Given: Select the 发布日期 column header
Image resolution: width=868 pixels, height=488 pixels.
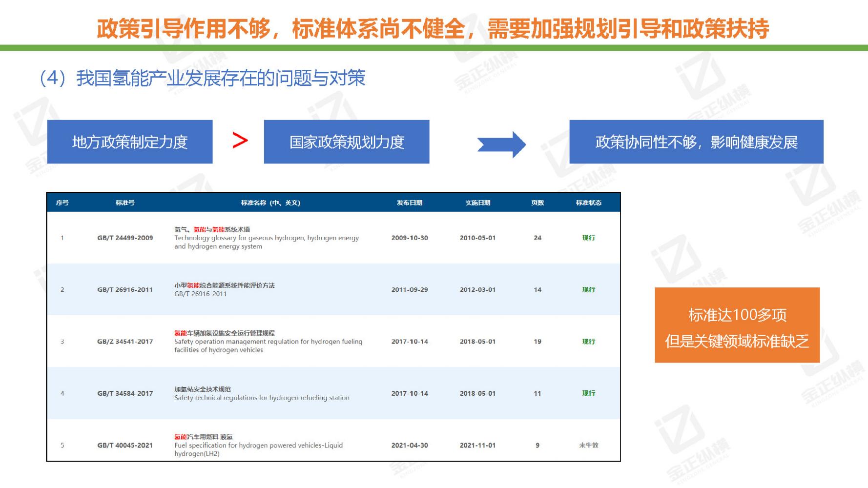Looking at the screenshot, I should pyautogui.click(x=410, y=203).
